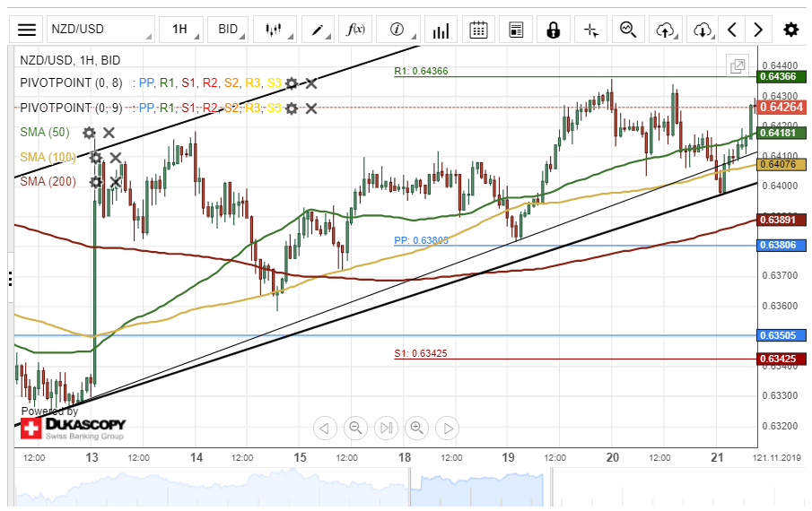Shift chart right with round arrow button

pos(448,429)
